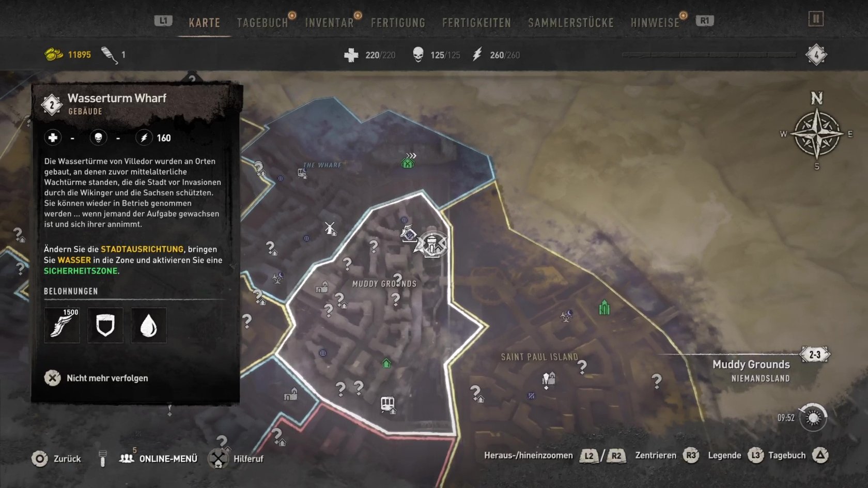The width and height of the screenshot is (868, 488).
Task: Click the green building icon near Saint Paul Island
Action: [x=604, y=308]
